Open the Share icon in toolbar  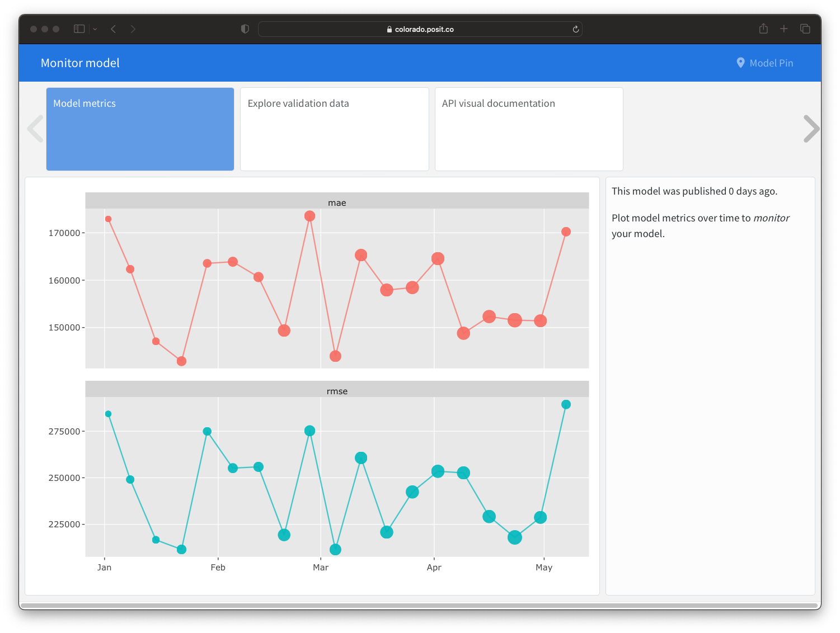pos(763,29)
